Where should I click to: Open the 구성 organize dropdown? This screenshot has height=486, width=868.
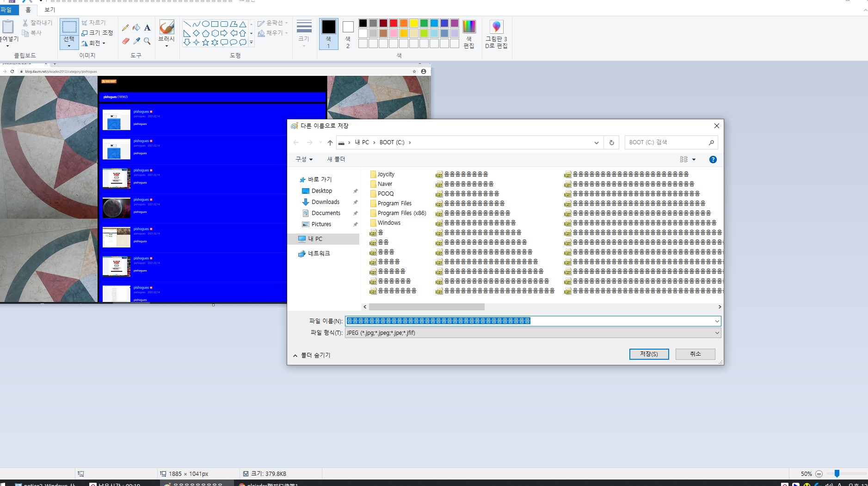tap(304, 159)
